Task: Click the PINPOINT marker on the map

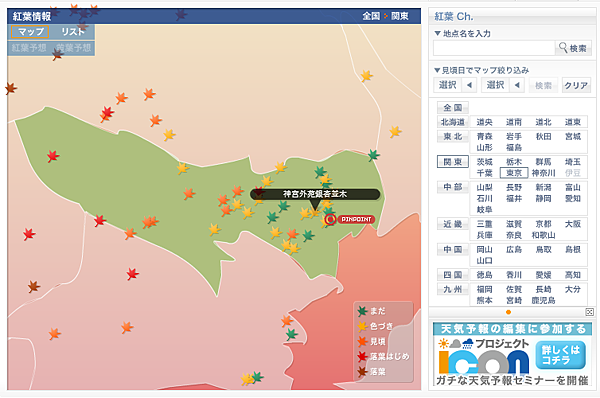Action: 330,219
